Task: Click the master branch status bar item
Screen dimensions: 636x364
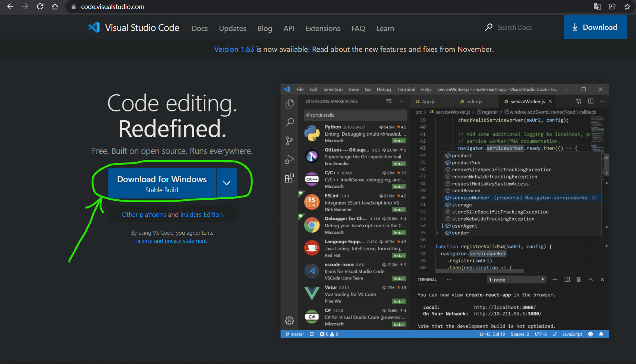Action: pyautogui.click(x=295, y=334)
